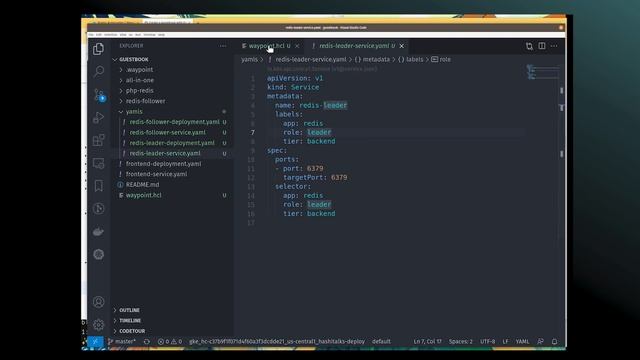Open the Bookmarks view icon

(x=98, y=186)
